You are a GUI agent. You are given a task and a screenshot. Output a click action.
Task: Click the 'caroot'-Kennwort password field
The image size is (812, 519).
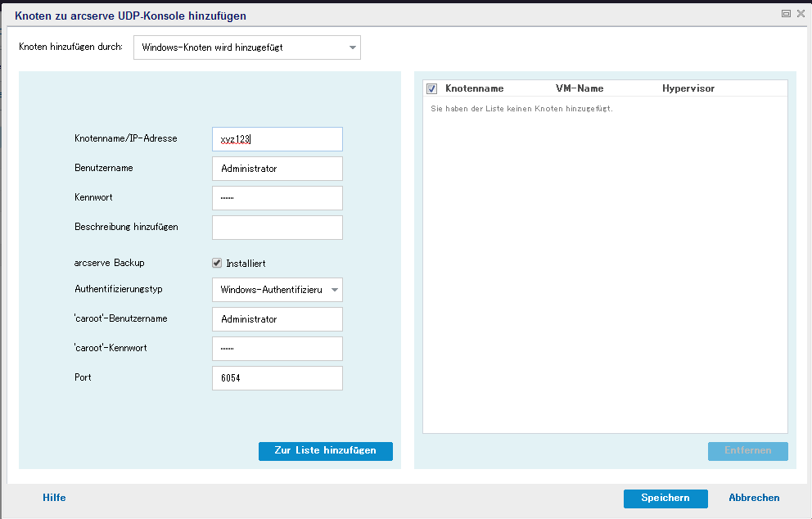pyautogui.click(x=277, y=349)
